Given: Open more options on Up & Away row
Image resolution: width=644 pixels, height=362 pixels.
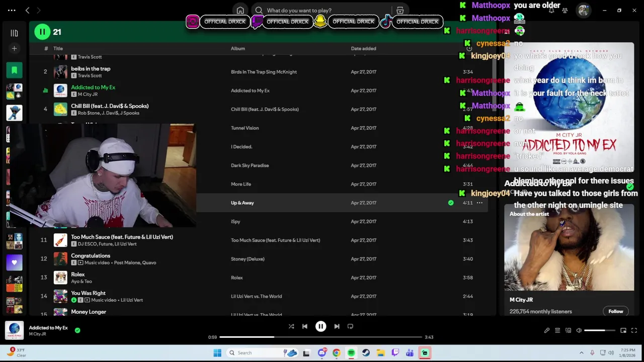Looking at the screenshot, I should click(479, 203).
